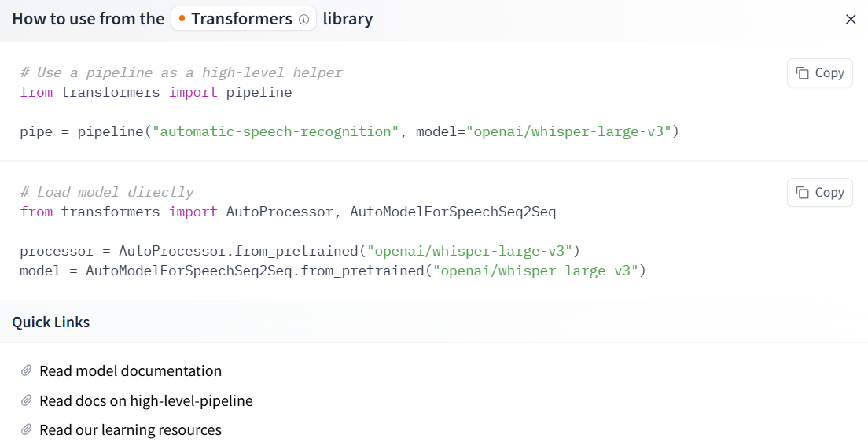The image size is (868, 446).
Task: Click the word 'library' in the header
Action: tap(348, 19)
